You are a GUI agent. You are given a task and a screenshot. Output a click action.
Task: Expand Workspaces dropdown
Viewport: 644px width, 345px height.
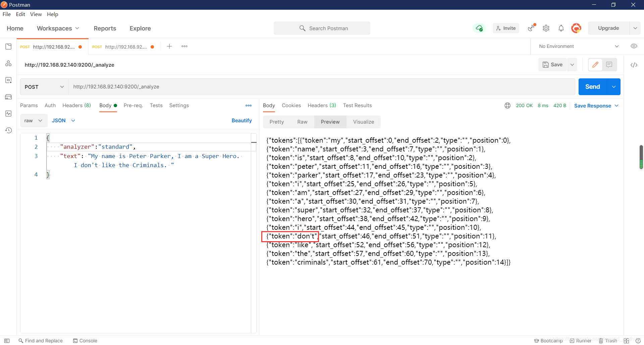58,28
